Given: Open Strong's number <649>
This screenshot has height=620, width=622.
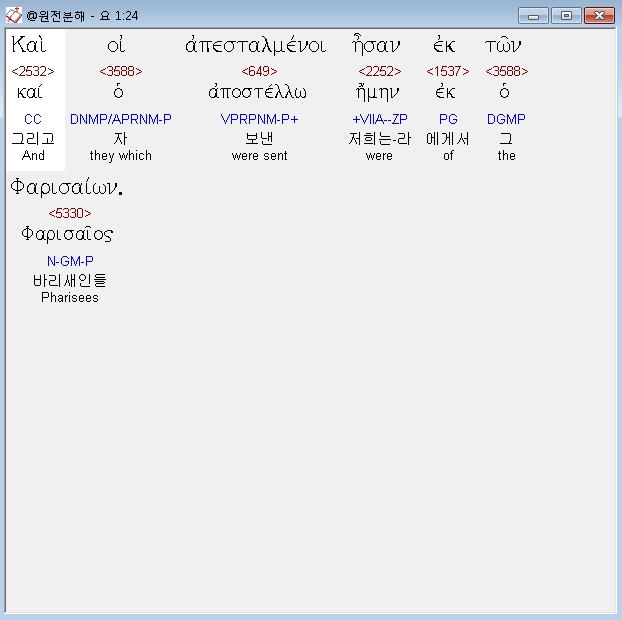Looking at the screenshot, I should pyautogui.click(x=259, y=71).
